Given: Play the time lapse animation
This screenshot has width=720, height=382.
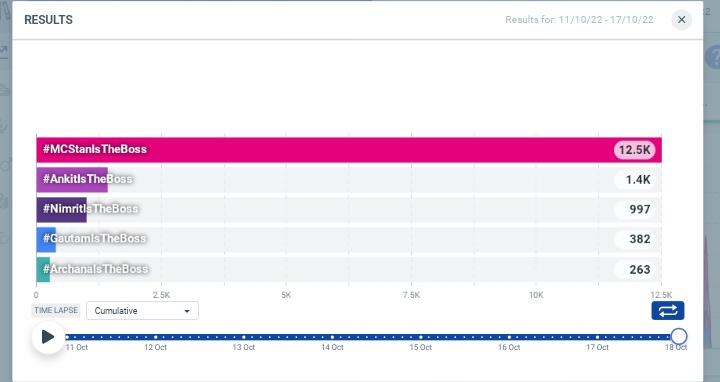Looking at the screenshot, I should pos(48,337).
